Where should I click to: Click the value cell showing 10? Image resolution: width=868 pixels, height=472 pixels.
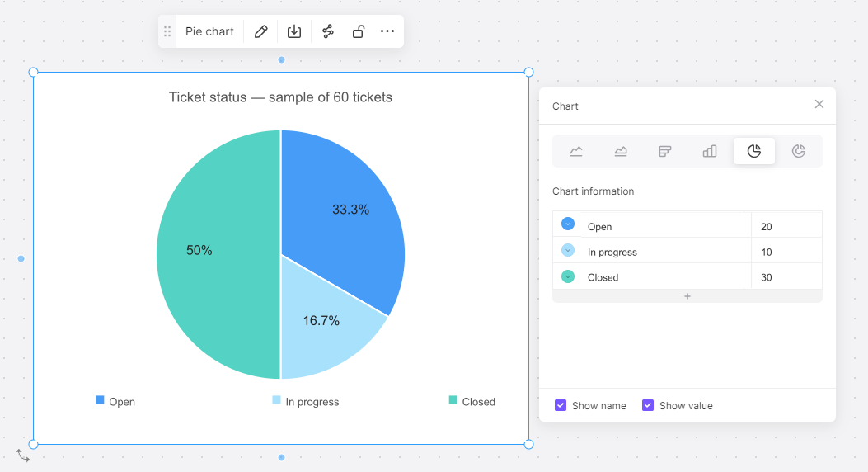point(786,252)
